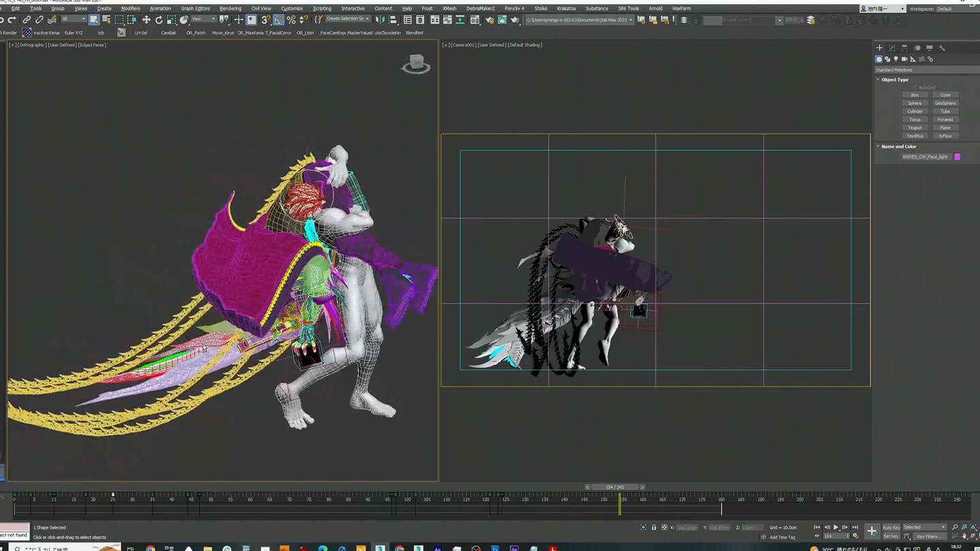Open the Scripting menu

322,9
